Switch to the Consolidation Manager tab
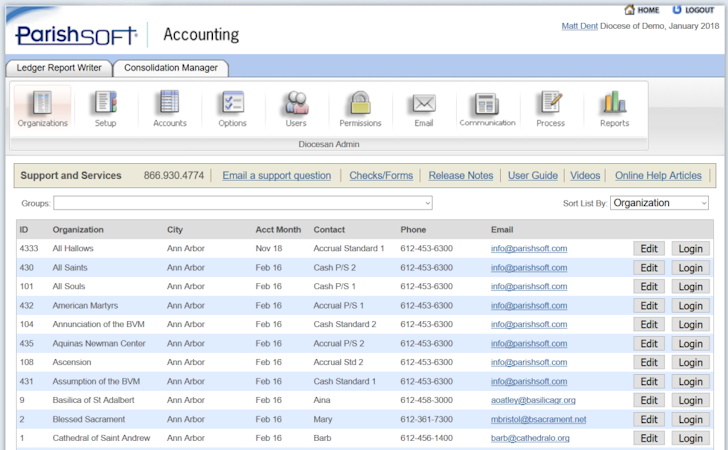The width and height of the screenshot is (728, 450). (x=171, y=68)
